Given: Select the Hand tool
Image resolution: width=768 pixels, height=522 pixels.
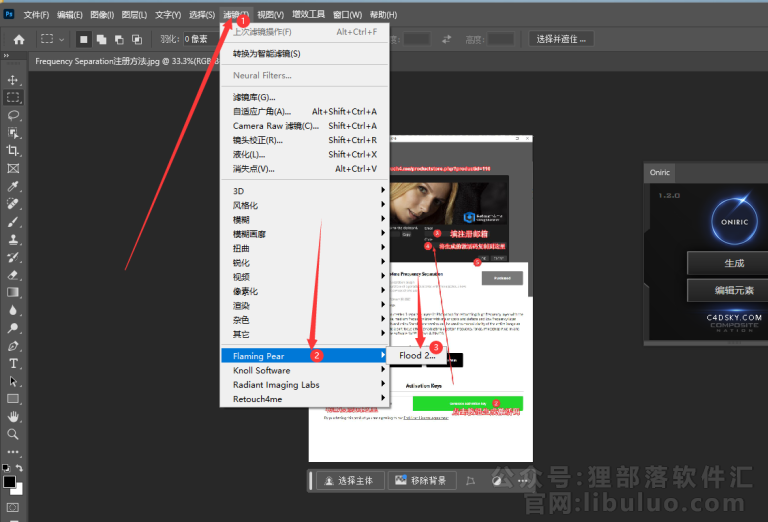Looking at the screenshot, I should [x=13, y=416].
